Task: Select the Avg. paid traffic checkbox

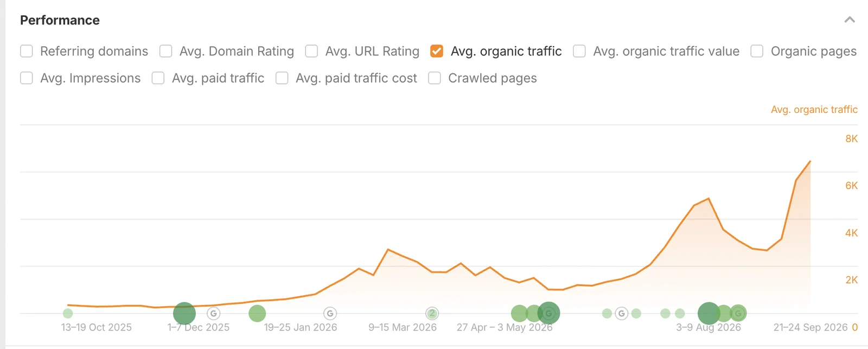Action: 158,78
